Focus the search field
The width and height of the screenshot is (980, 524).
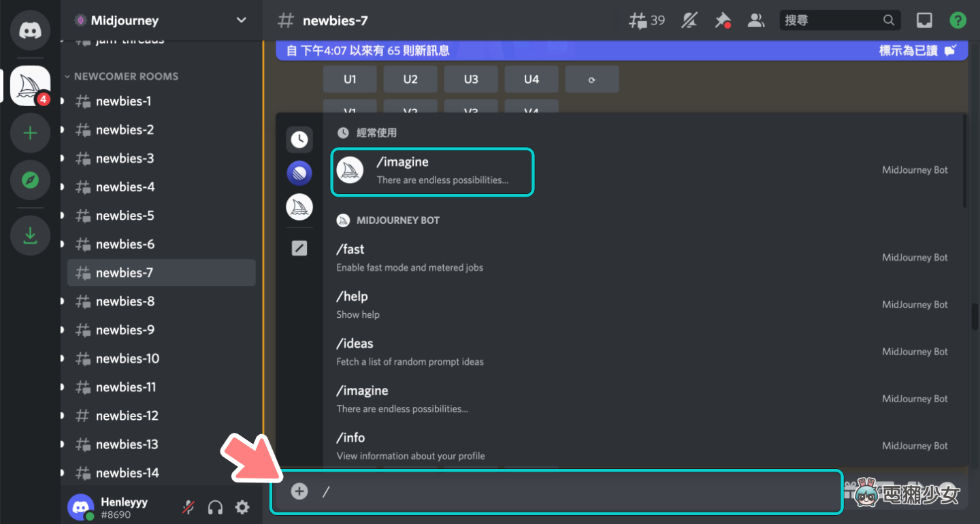click(x=840, y=20)
